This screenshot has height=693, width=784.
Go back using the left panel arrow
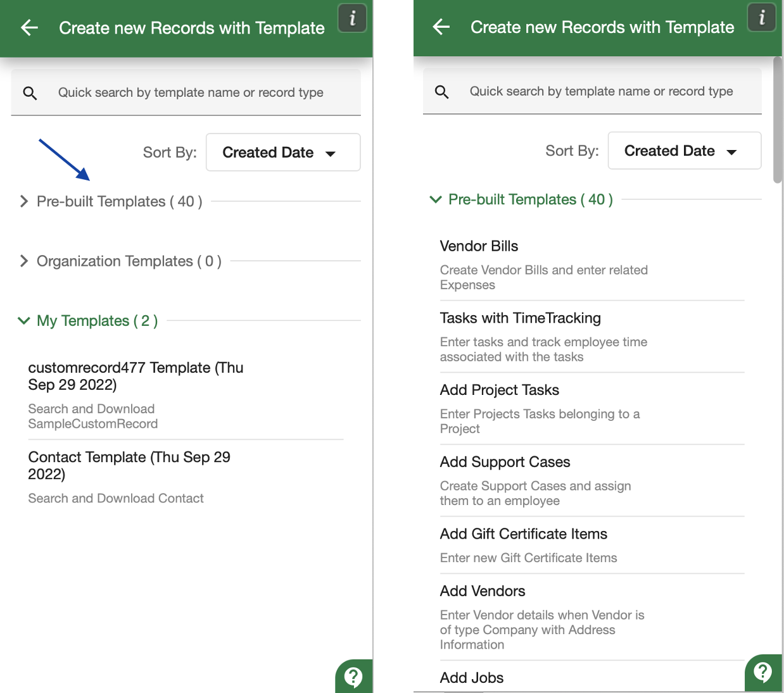pos(30,28)
